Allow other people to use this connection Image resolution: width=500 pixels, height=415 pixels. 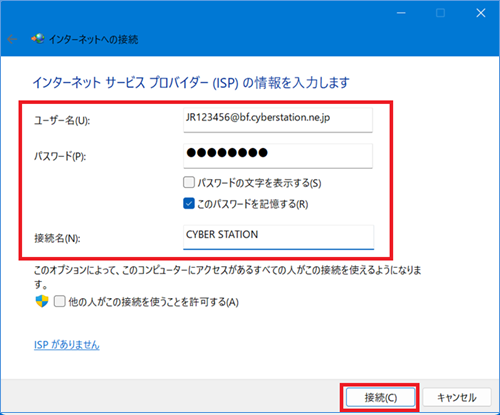coord(60,301)
